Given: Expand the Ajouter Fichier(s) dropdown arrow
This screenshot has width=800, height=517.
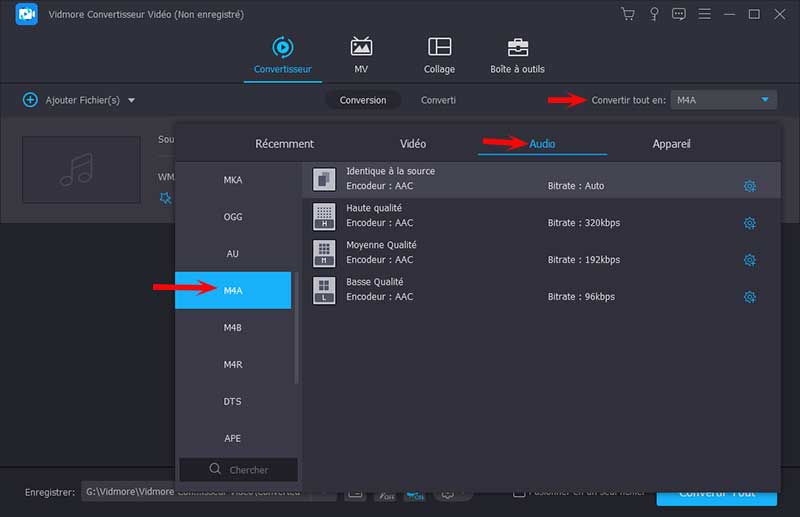Looking at the screenshot, I should coord(131,100).
